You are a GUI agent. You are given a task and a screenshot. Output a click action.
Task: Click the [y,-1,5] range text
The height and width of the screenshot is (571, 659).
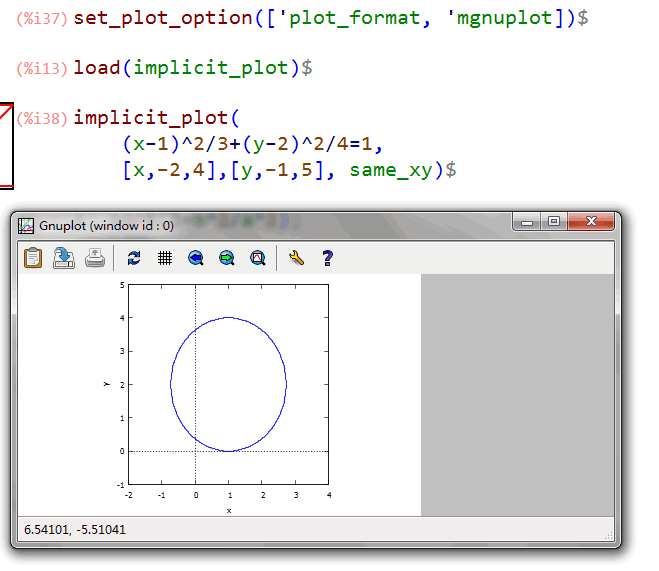coord(277,170)
